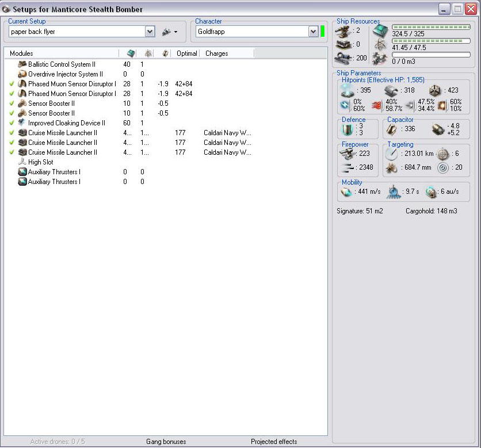Click the first Auxiliary Thrusters I rig icon
This screenshot has width=481, height=448.
click(x=22, y=172)
